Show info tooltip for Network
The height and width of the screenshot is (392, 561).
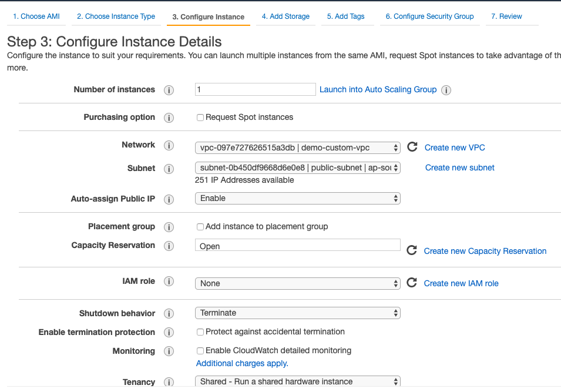click(169, 145)
